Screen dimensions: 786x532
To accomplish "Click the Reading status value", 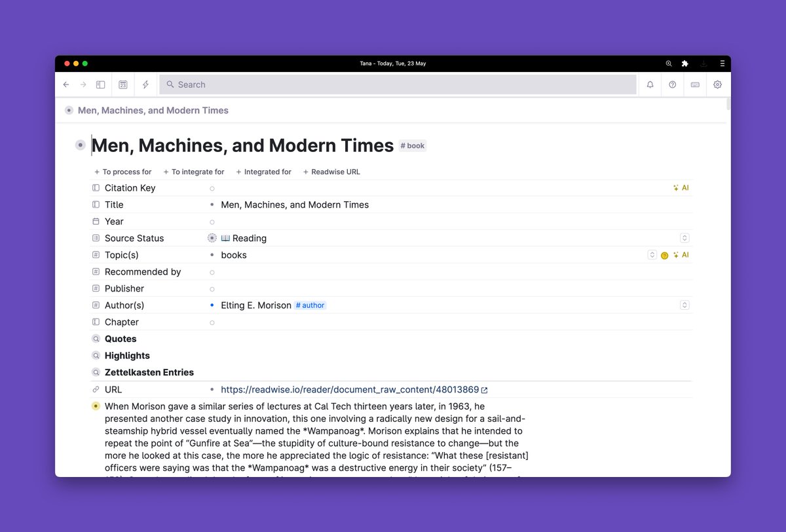I will point(244,238).
